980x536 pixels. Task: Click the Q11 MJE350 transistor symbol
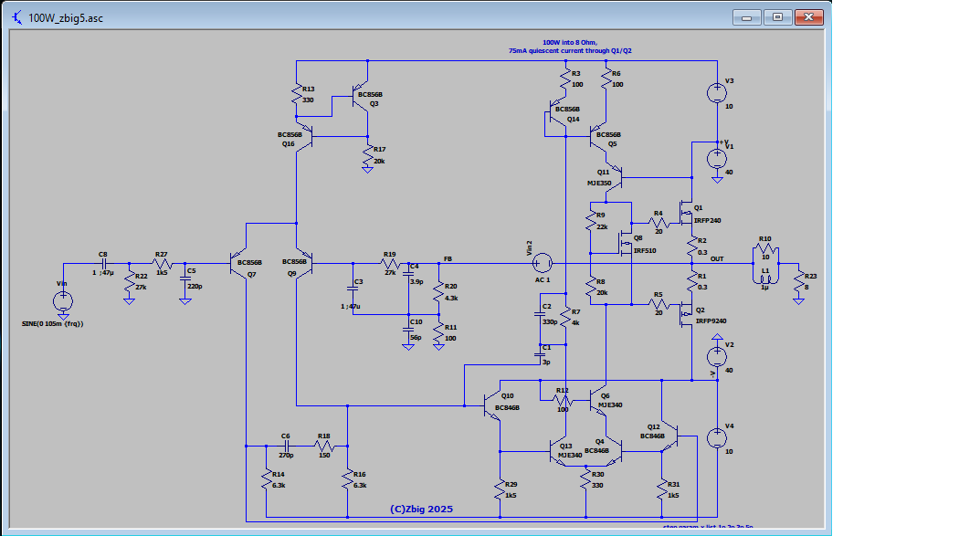615,177
